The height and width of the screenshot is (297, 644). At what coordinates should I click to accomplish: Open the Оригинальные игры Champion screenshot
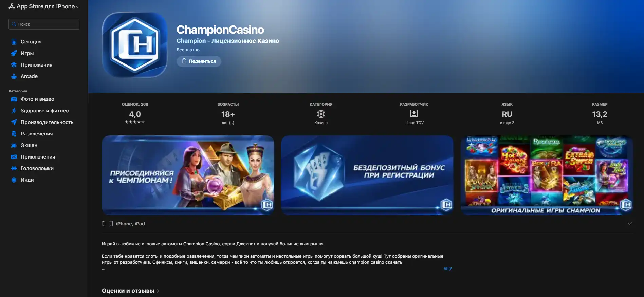click(547, 175)
